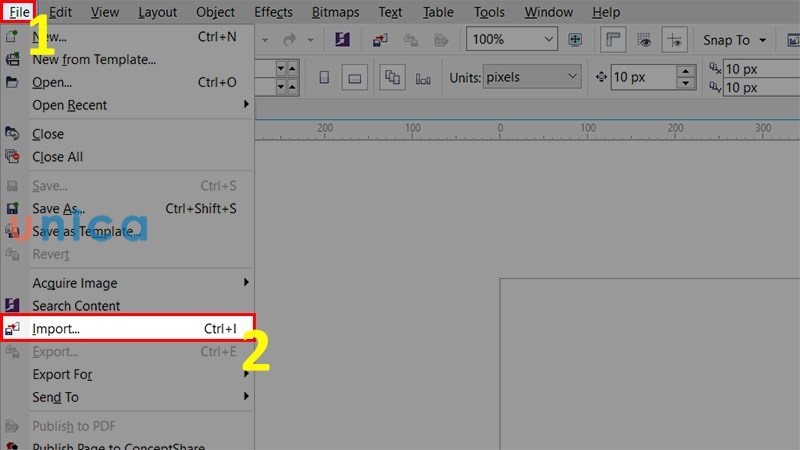Toggle Show Grid button
Image resolution: width=800 pixels, height=450 pixels.
click(644, 40)
